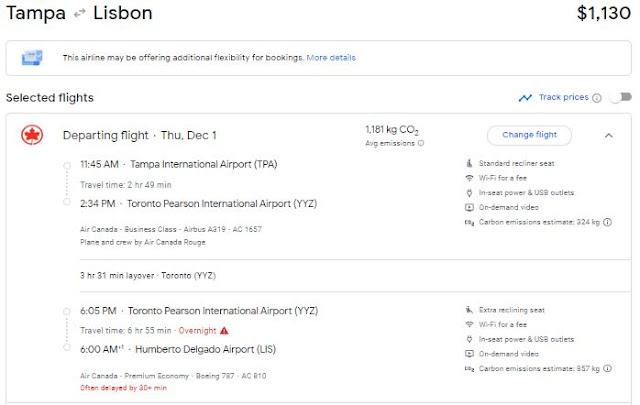Open info for the 857 kg carbon estimate
640x405 pixels.
[608, 370]
